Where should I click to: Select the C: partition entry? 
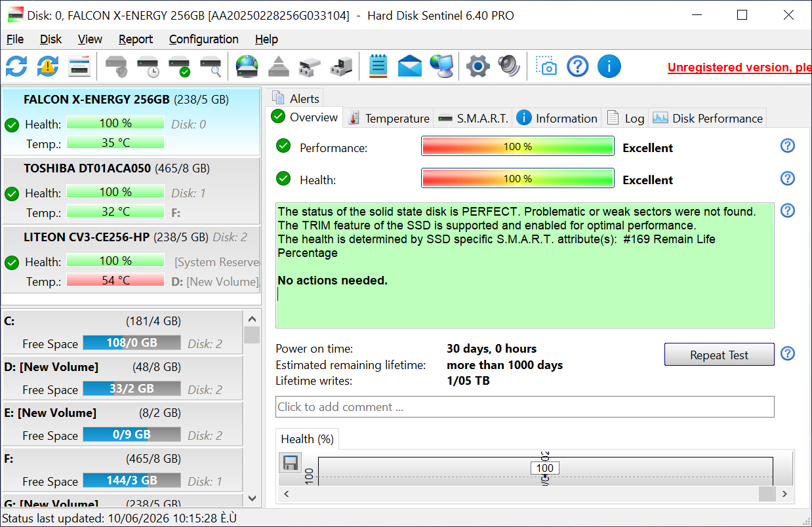(x=122, y=332)
